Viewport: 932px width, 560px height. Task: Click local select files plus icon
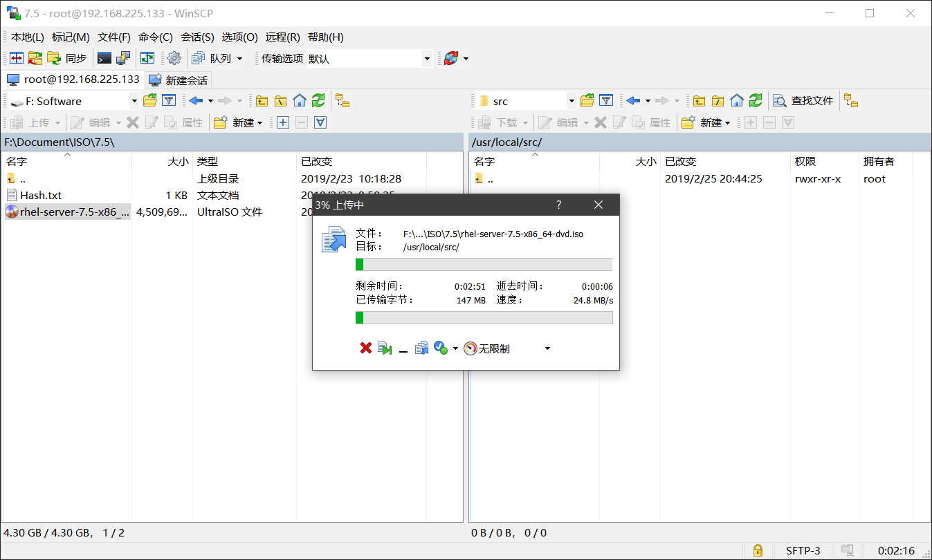282,122
